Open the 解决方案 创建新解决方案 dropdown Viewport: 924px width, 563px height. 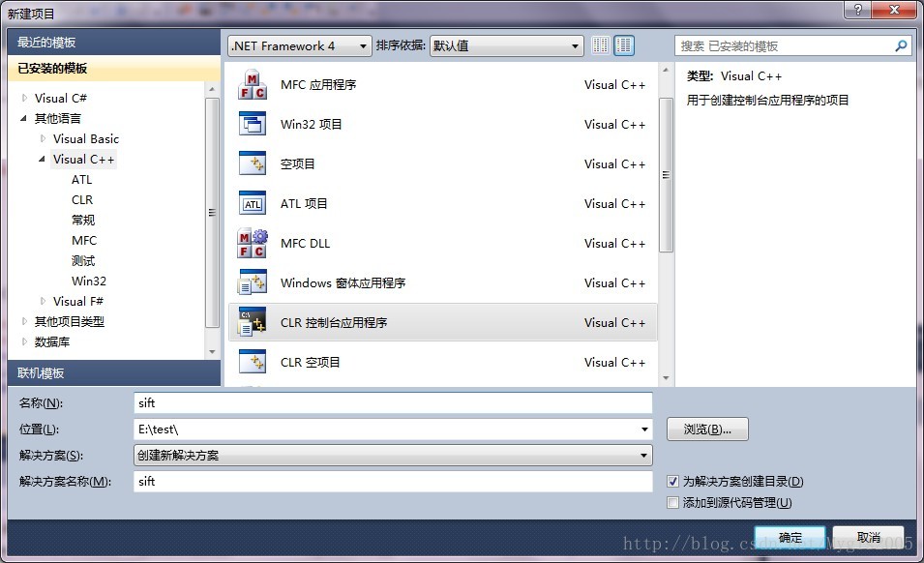pos(393,456)
